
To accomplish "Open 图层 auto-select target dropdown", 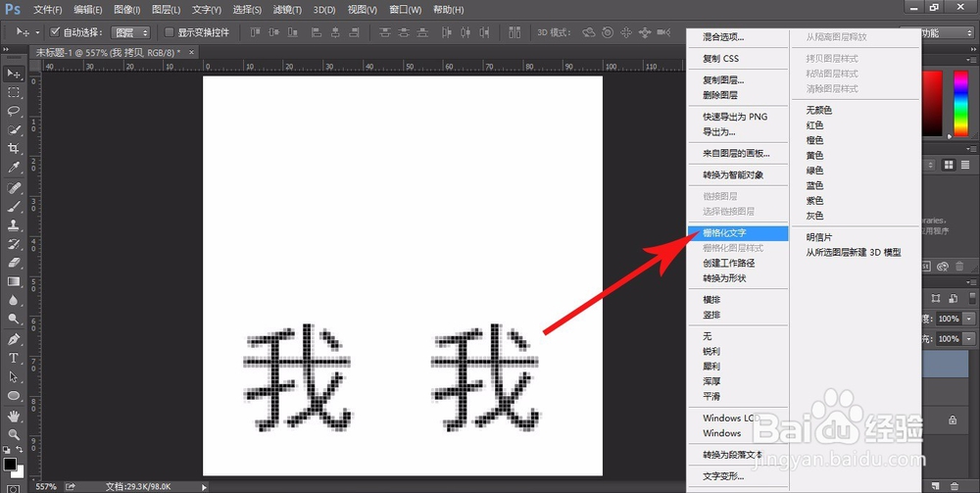I will click(130, 32).
